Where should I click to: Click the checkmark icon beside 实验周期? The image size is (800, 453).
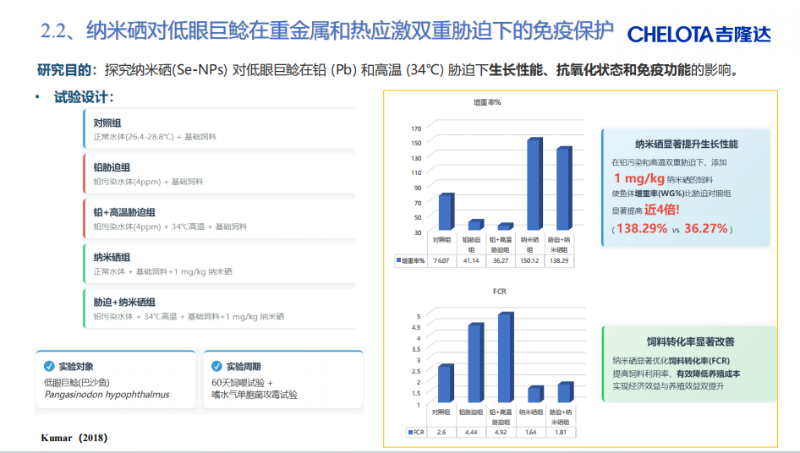[x=216, y=366]
